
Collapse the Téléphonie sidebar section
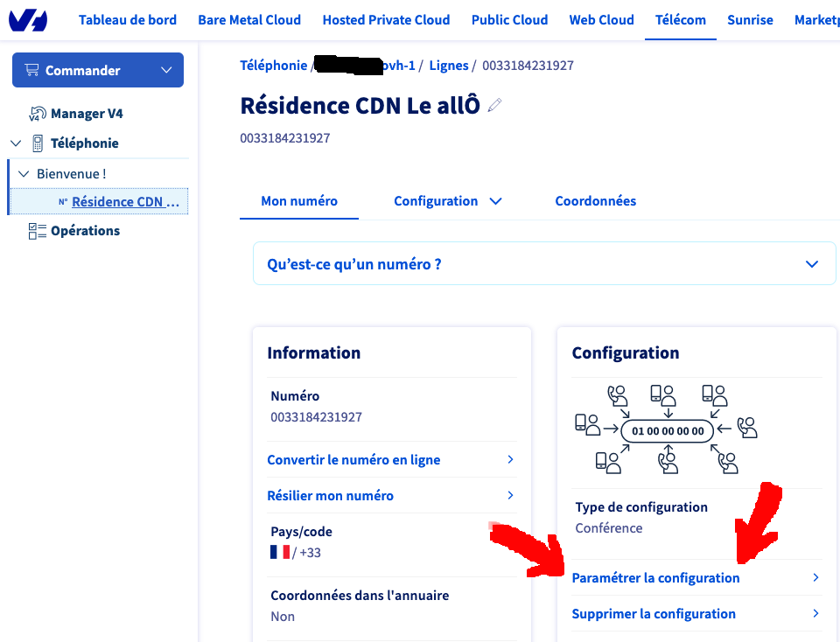click(16, 143)
